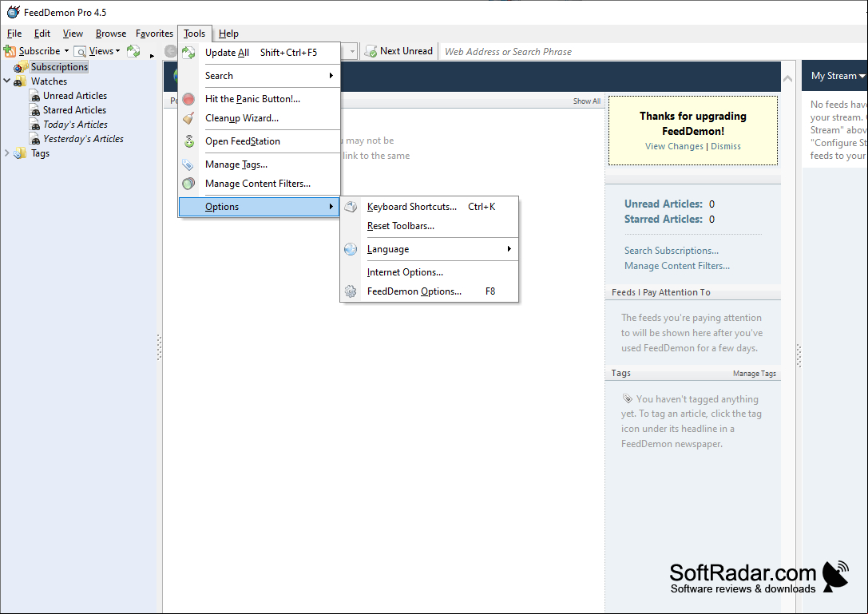Click the View Changes link
The height and width of the screenshot is (614, 868).
pyautogui.click(x=674, y=146)
